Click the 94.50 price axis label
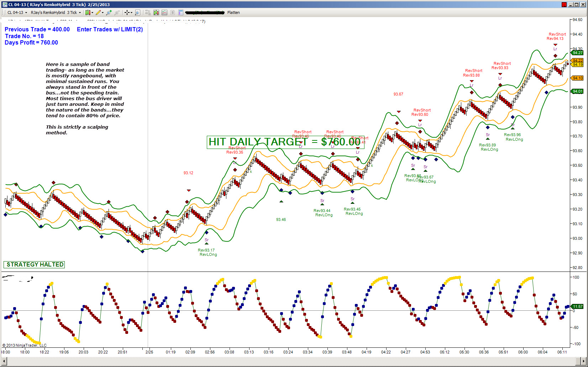The width and height of the screenshot is (588, 367). click(x=577, y=20)
